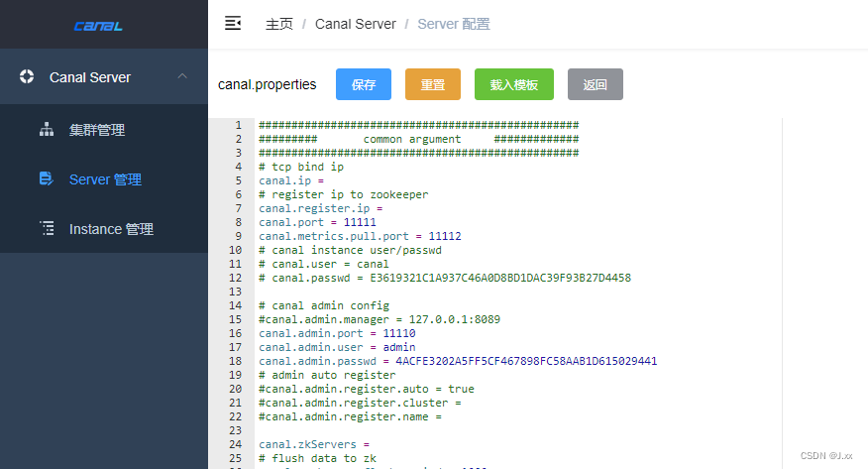The width and height of the screenshot is (868, 469).
Task: Open Server 管理 menu item
Action: pos(104,179)
